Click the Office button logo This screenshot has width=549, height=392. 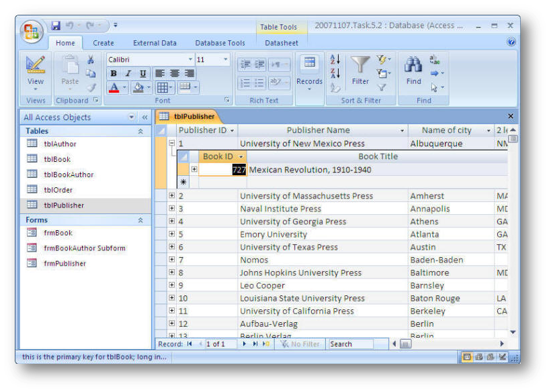point(32,32)
